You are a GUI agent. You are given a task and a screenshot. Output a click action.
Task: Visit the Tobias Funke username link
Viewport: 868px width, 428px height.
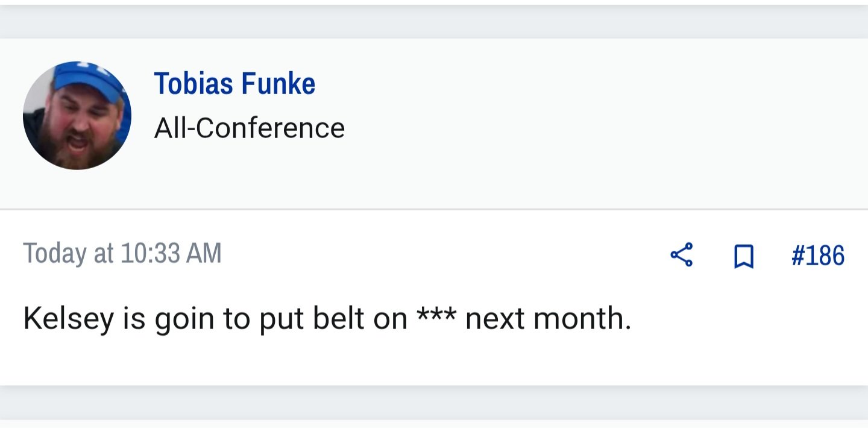[x=234, y=83]
